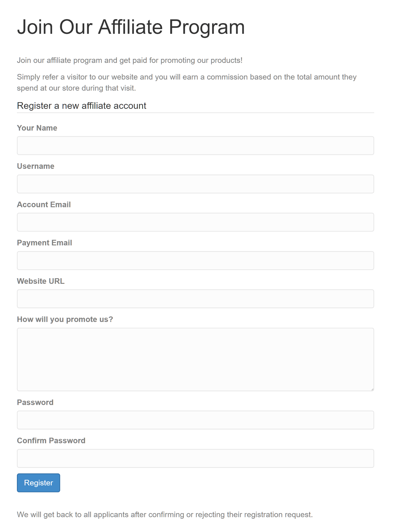Click the Password input field
This screenshot has height=532, width=395.
click(x=195, y=420)
